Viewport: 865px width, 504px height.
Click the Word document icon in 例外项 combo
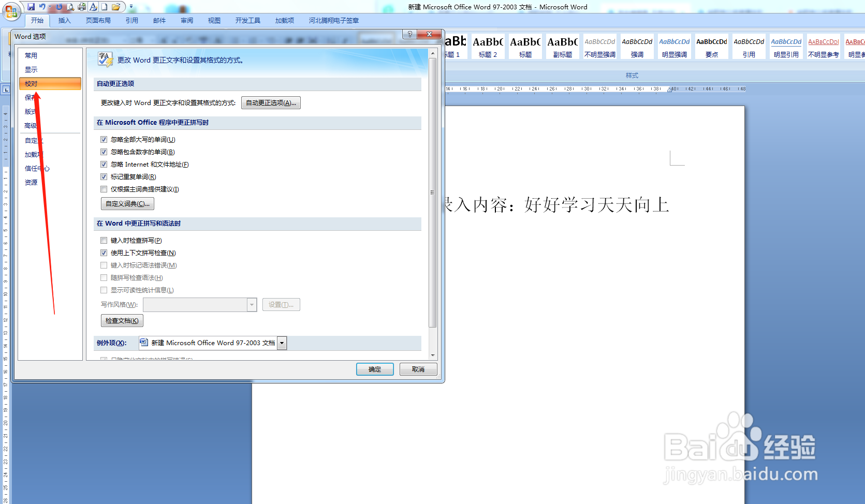point(144,343)
